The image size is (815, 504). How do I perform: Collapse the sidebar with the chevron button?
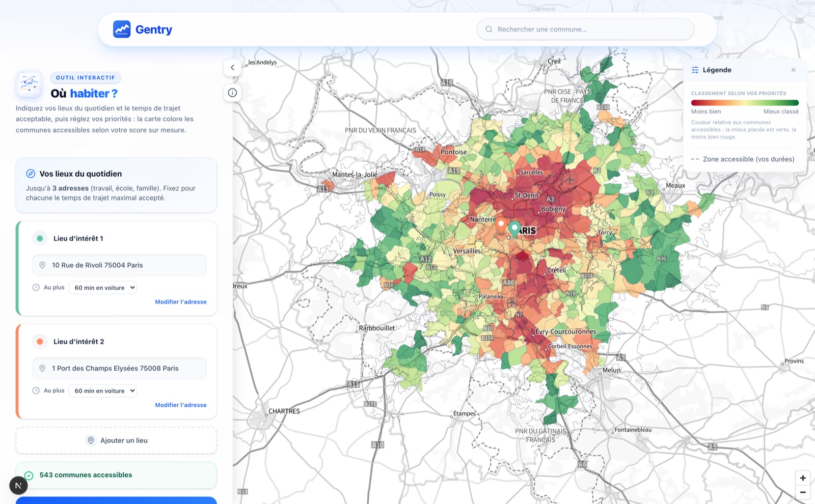coord(232,67)
